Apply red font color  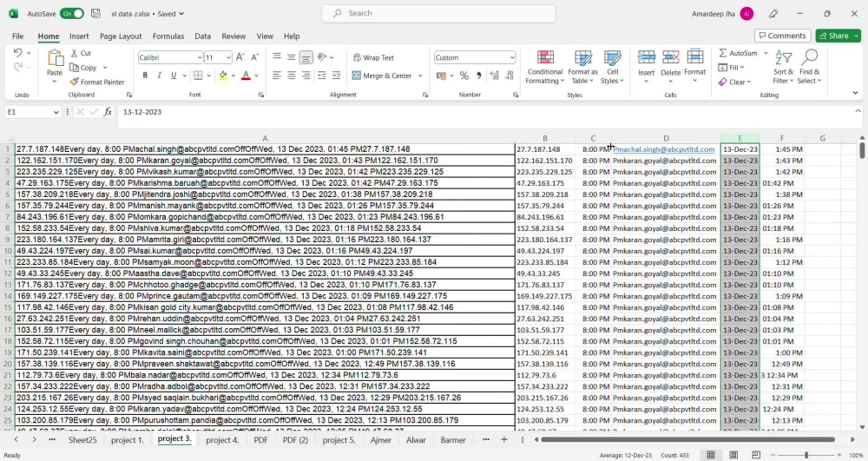point(246,76)
